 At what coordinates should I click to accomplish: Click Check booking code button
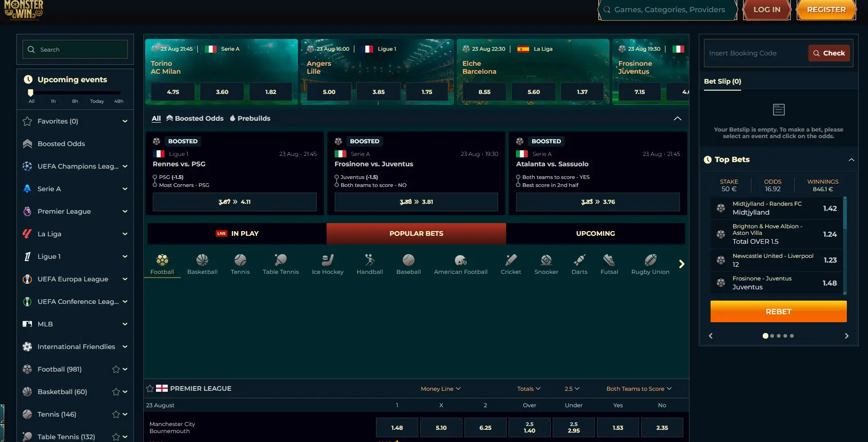click(x=829, y=53)
